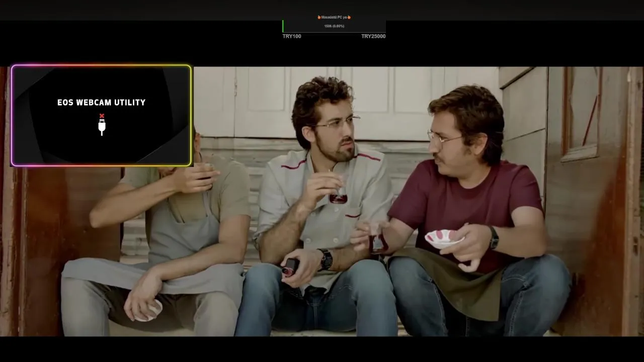Click the goal percentage text in the bar
644x362 pixels.
(x=334, y=26)
